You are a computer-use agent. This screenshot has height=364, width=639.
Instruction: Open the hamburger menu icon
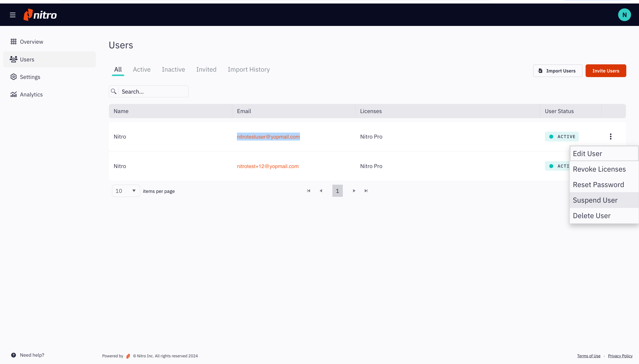pyautogui.click(x=12, y=15)
